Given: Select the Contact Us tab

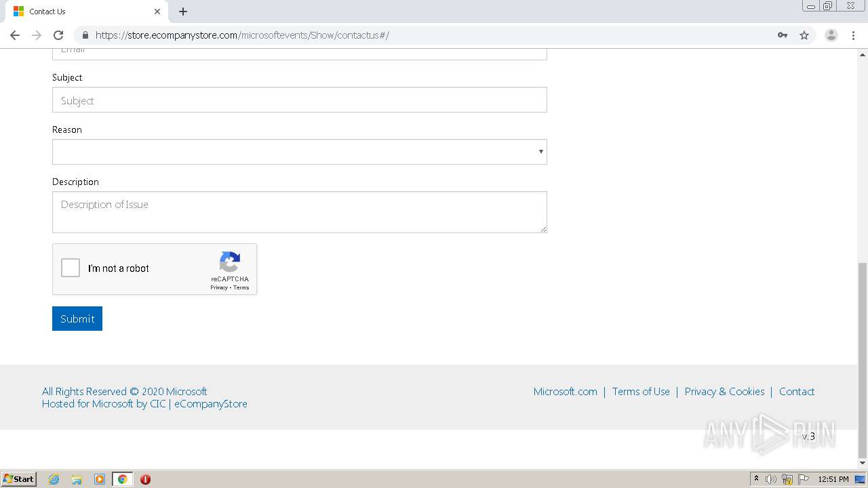Looking at the screenshot, I should (x=87, y=12).
